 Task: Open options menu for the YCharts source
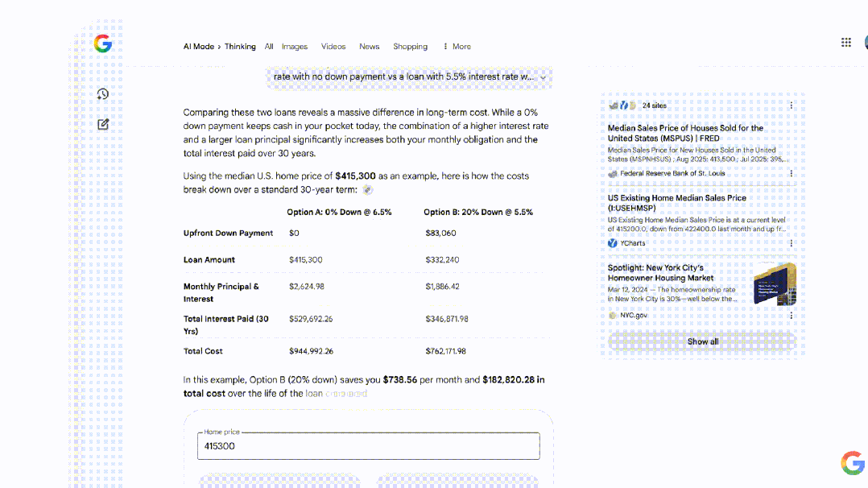(x=791, y=243)
